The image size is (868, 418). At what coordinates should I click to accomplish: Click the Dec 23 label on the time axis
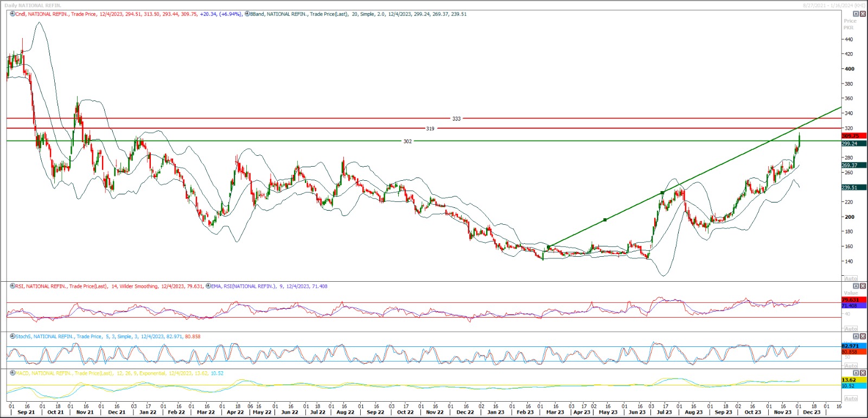812,412
